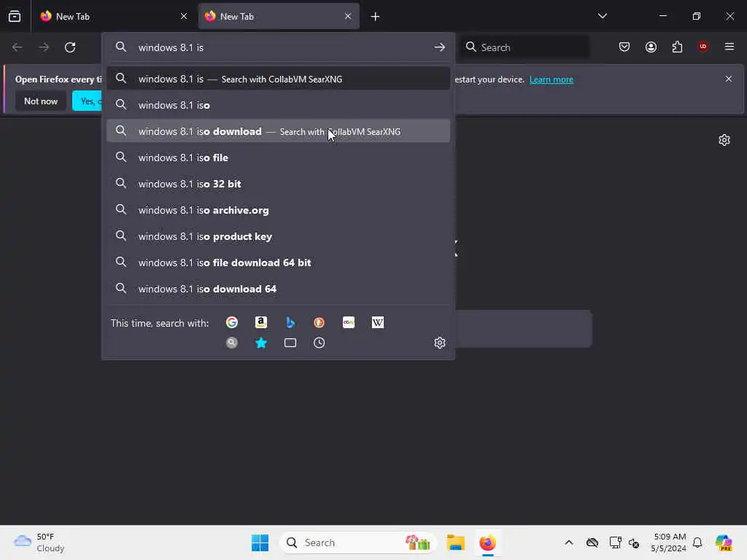Click the Yes button on Firefox prompt
Screen dimensions: 747x560
point(88,101)
